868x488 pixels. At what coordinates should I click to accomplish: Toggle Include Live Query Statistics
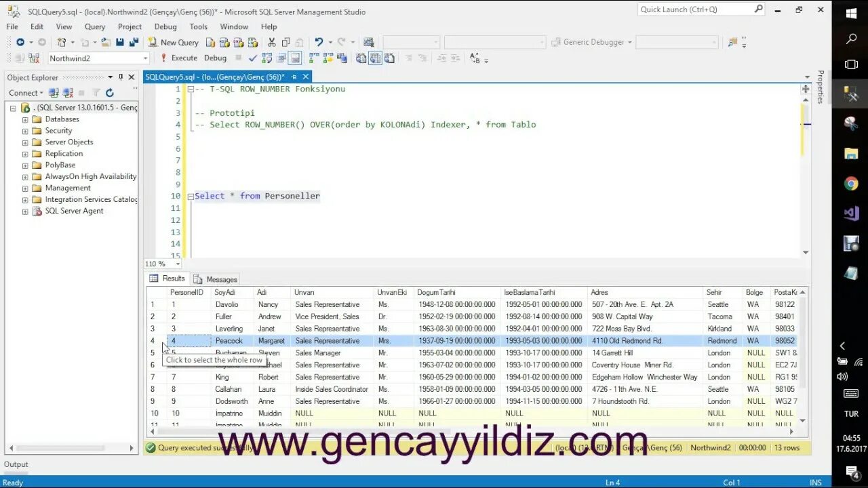tap(328, 58)
